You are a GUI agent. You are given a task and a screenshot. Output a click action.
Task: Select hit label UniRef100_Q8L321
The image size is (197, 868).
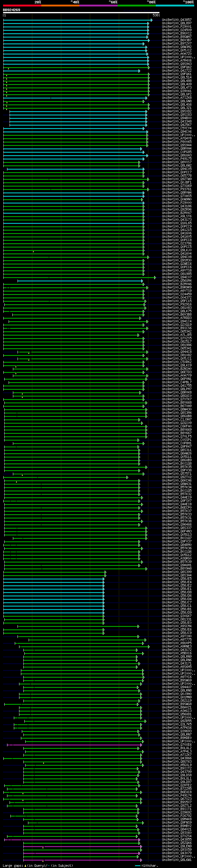coord(176,108)
